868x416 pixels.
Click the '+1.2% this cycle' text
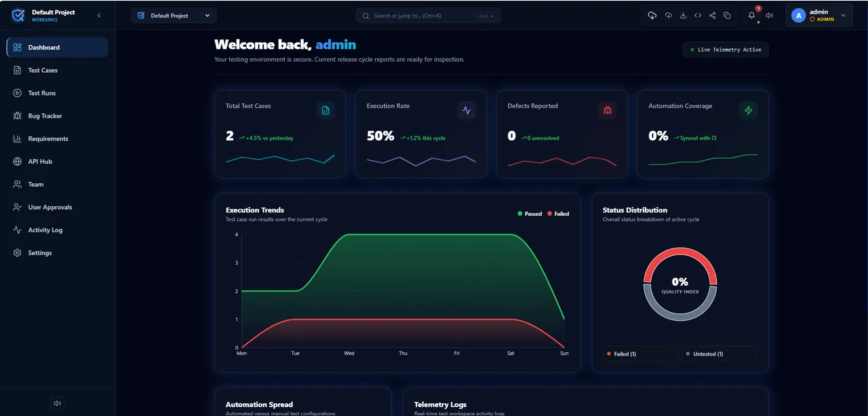click(426, 138)
